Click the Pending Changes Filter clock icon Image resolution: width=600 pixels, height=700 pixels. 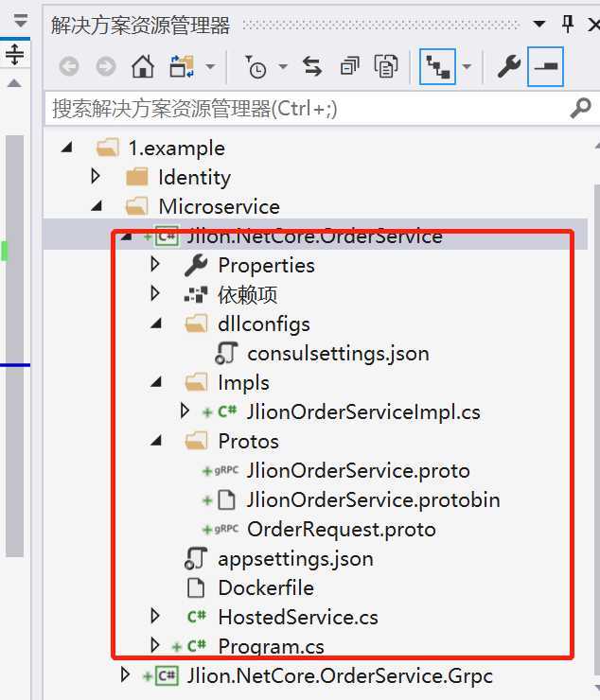[256, 67]
